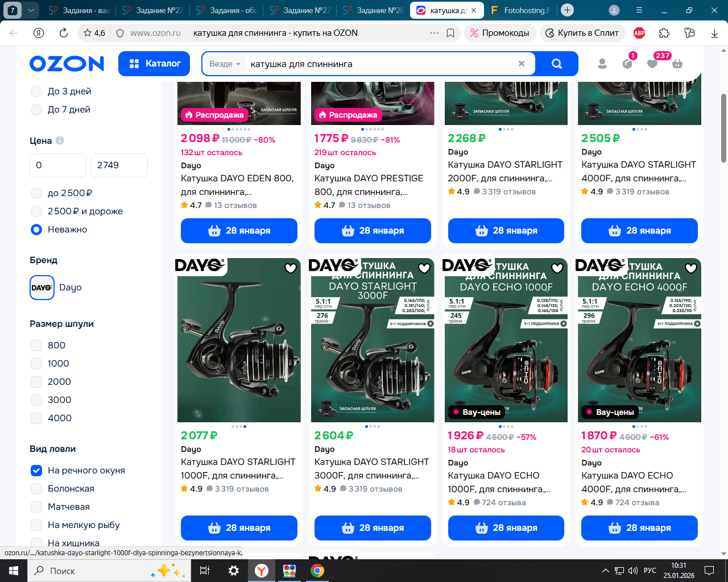Image resolution: width=728 pixels, height=582 pixels.
Task: Add DAYO STARLIGHT 2000F to cart
Action: [x=506, y=231]
